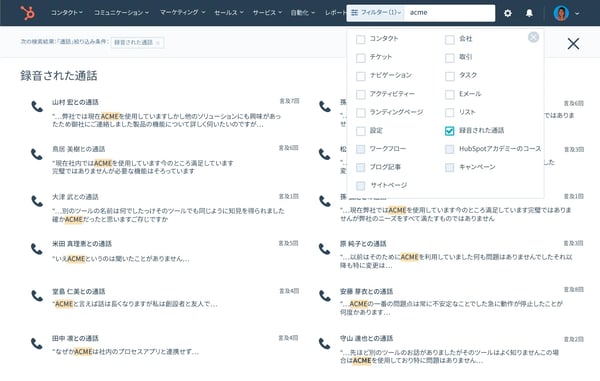This screenshot has height=381, width=600.
Task: Check the ランディングページ filter checkbox
Action: click(360, 112)
